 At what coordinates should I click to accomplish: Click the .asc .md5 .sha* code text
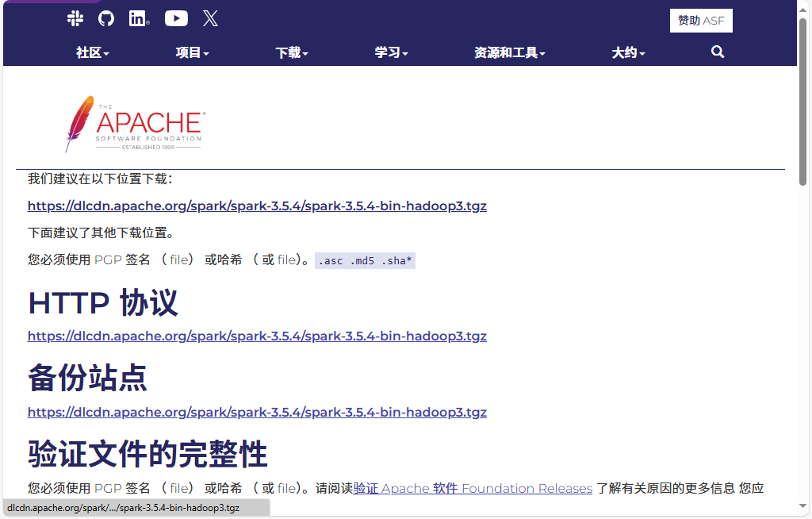[365, 261]
